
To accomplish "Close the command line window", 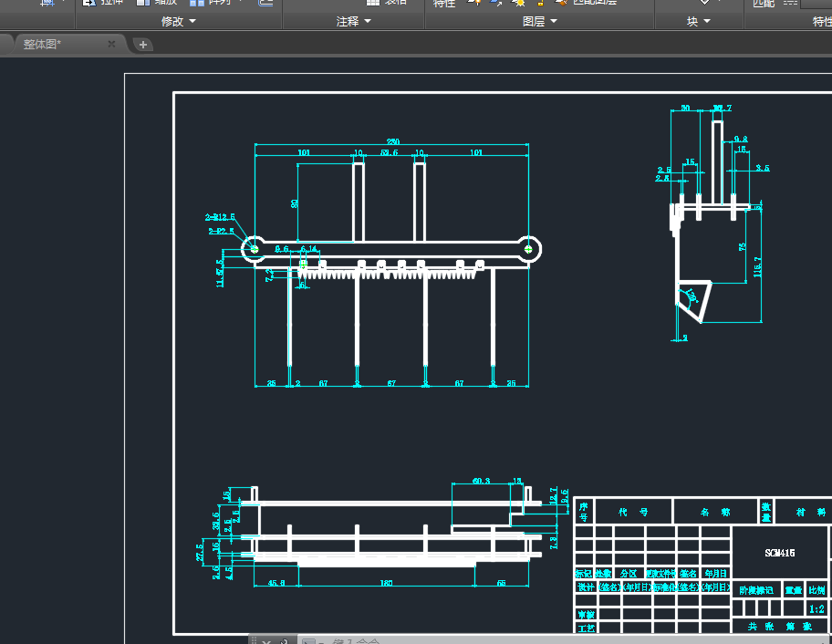I will point(266,640).
